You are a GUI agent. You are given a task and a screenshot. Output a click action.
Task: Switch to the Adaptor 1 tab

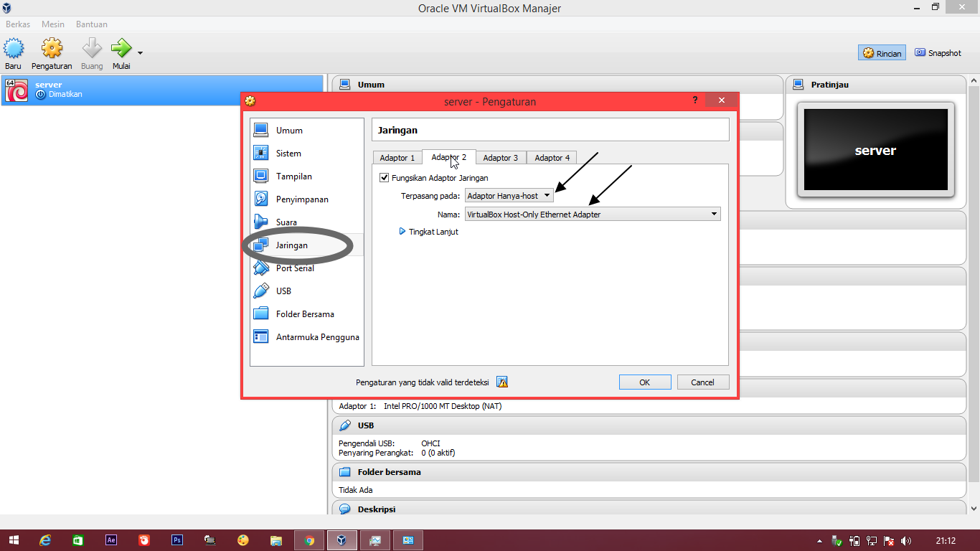coord(397,157)
